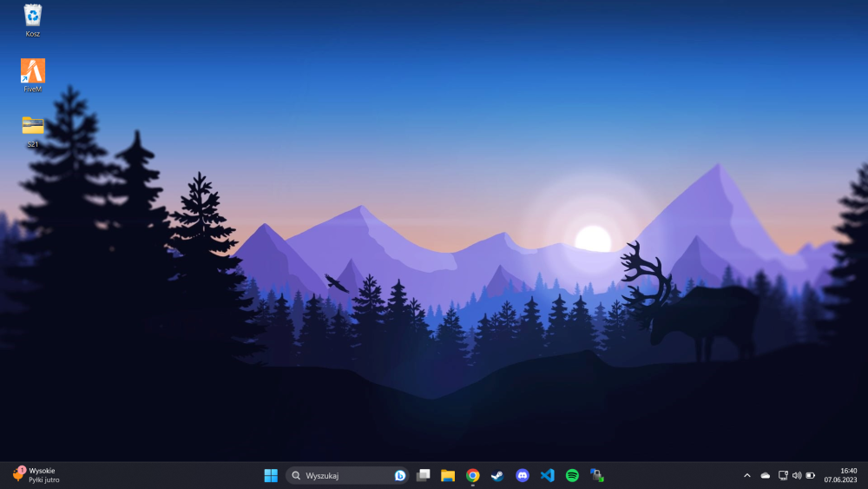This screenshot has width=868, height=489.
Task: Expand hidden system tray icons chevron
Action: coord(746,475)
